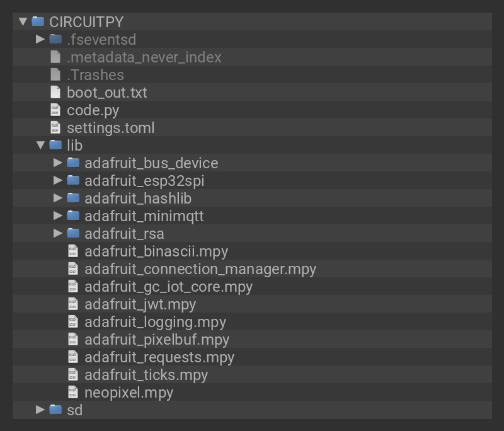The height and width of the screenshot is (431, 504).
Task: Click the neopixel.mpy file icon
Action: 73,392
